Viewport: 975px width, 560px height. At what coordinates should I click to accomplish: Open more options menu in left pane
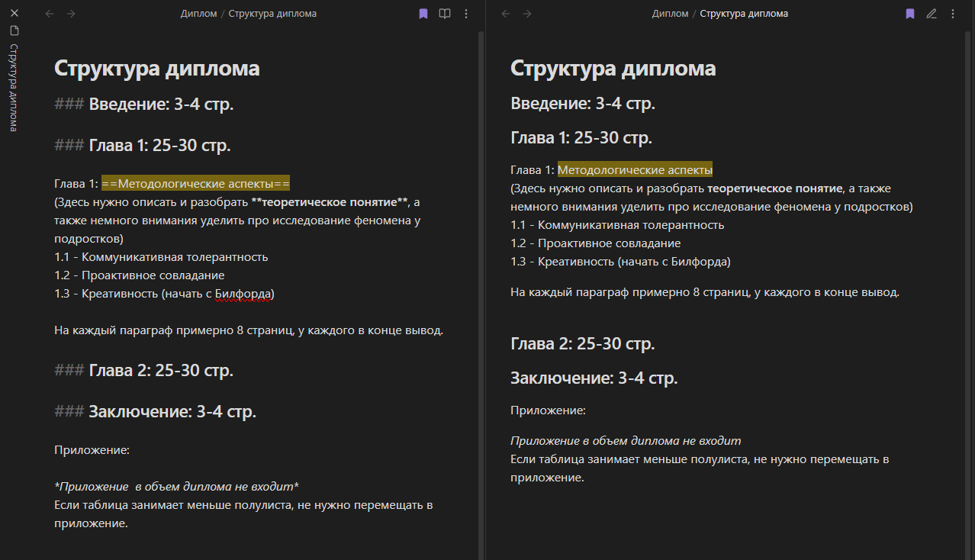click(x=466, y=14)
